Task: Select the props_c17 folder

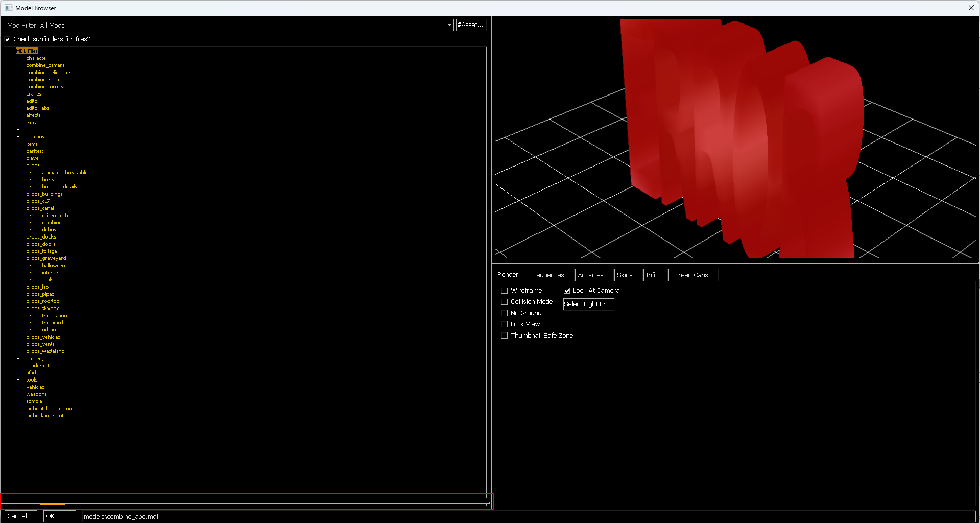Action: click(38, 201)
